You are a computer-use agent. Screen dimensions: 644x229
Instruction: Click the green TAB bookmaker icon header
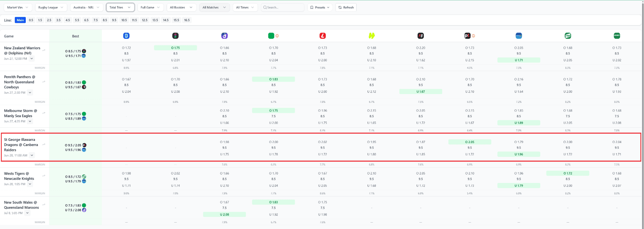point(568,36)
